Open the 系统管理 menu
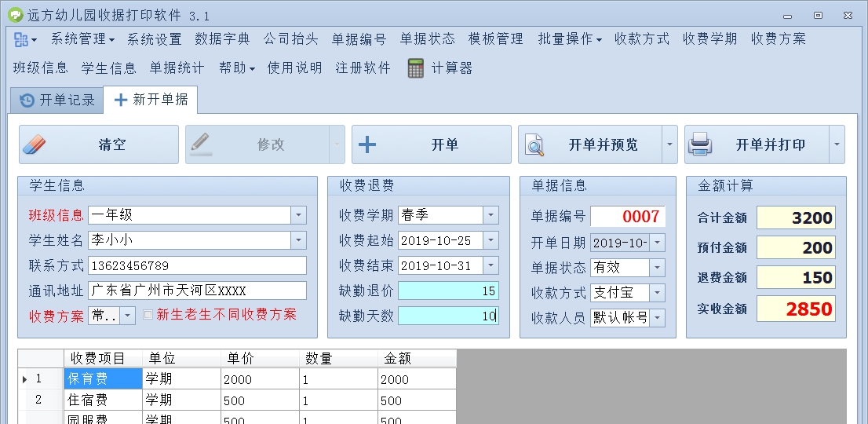The image size is (868, 424). click(x=82, y=39)
